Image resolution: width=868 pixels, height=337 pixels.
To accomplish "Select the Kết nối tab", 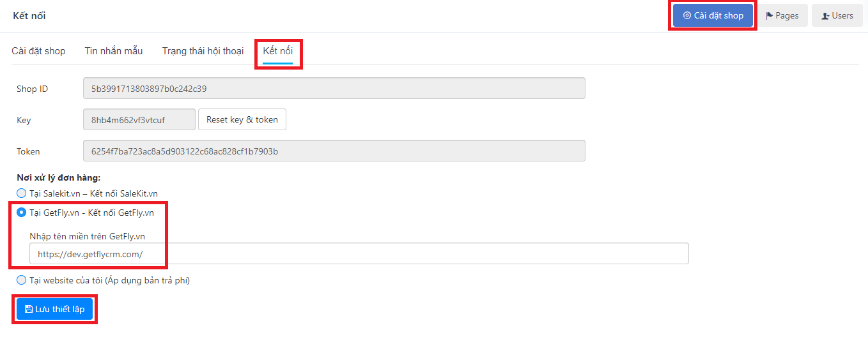I will click(278, 51).
